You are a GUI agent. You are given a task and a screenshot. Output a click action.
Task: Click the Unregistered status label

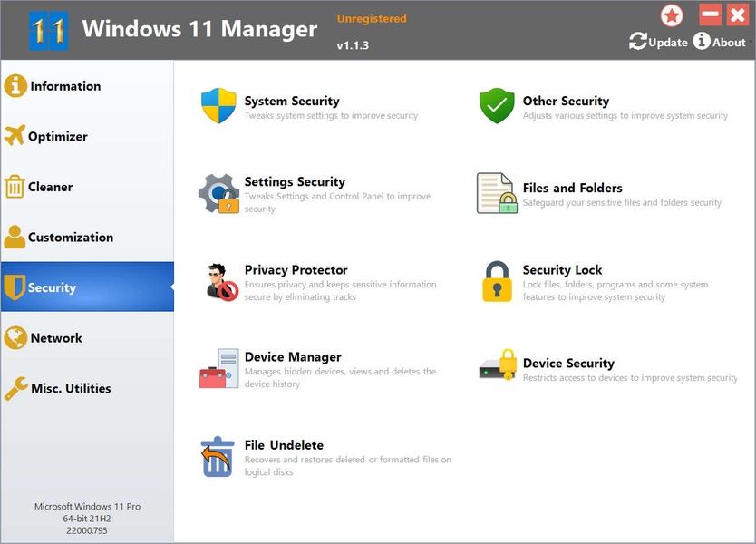coord(372,18)
